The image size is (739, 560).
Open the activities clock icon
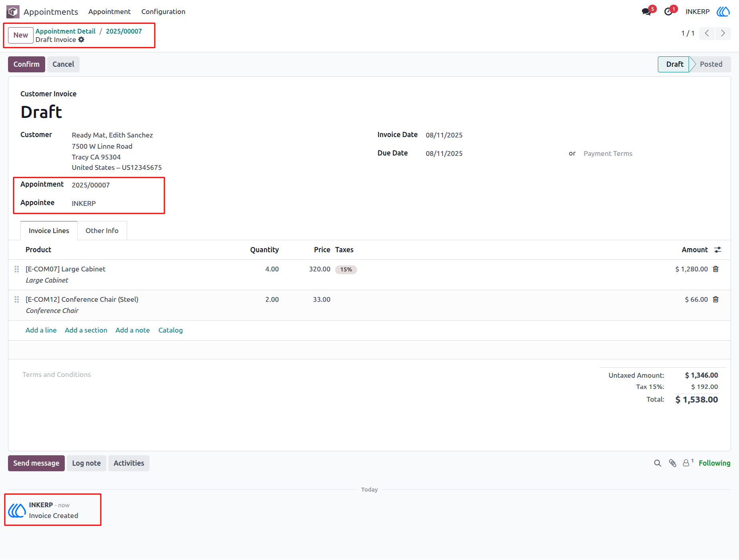pos(668,12)
